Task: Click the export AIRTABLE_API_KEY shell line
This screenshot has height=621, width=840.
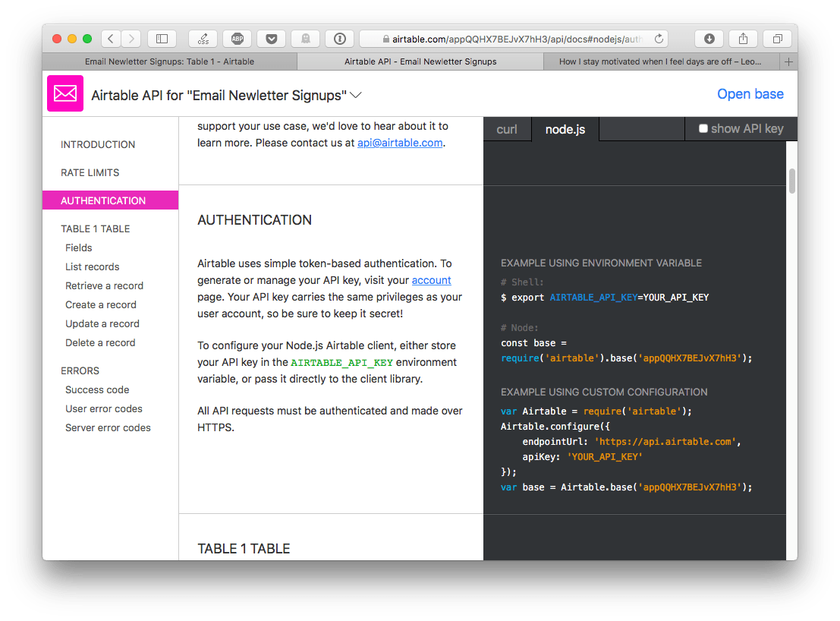Action: 605,298
